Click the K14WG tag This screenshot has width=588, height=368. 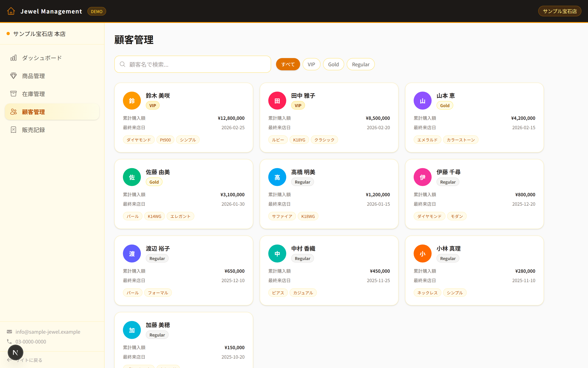click(x=155, y=216)
